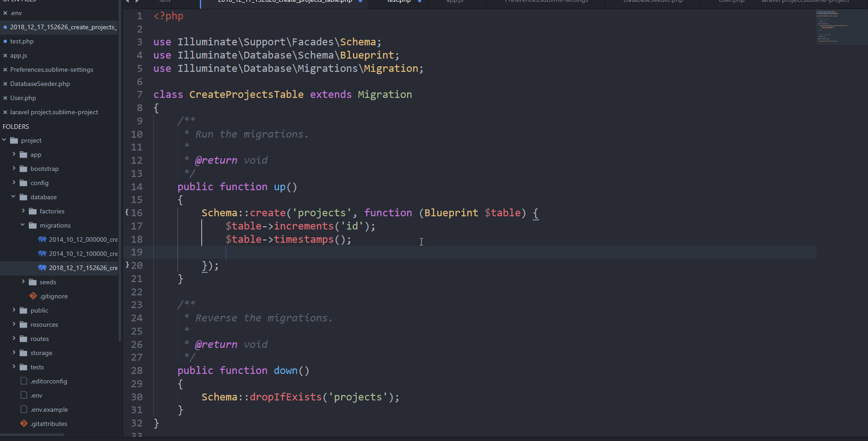This screenshot has height=441, width=868.
Task: Collapse the database folder arrow
Action: pos(13,197)
